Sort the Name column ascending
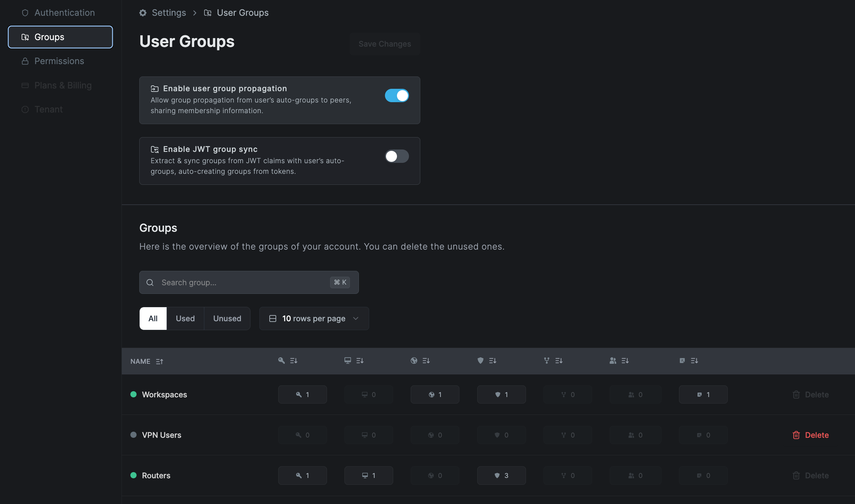855x504 pixels. click(x=159, y=361)
